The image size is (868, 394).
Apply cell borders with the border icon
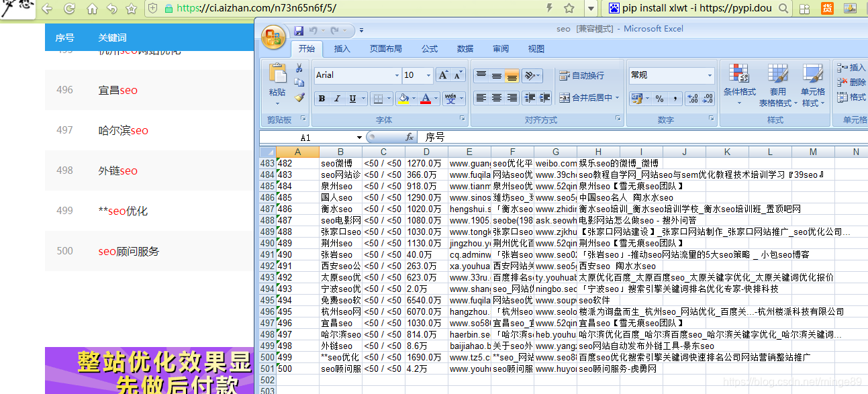[378, 99]
